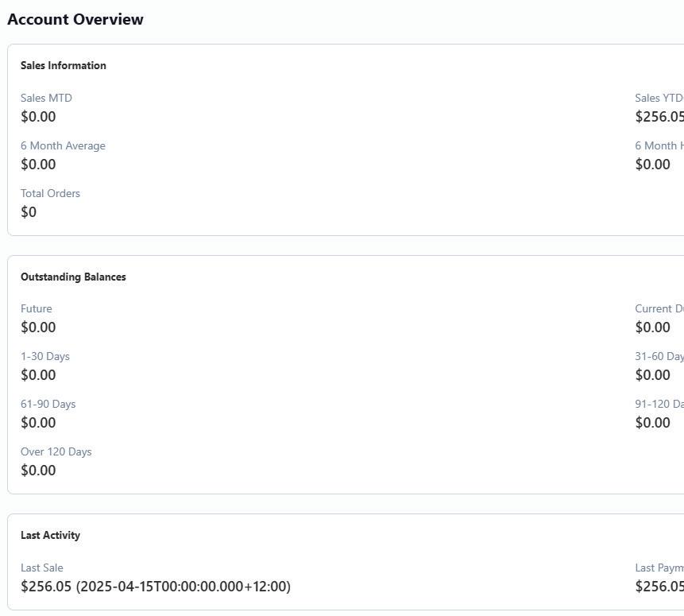Screen dimensions: 684x616
Task: Click the Sales MTD label
Action: click(x=46, y=98)
